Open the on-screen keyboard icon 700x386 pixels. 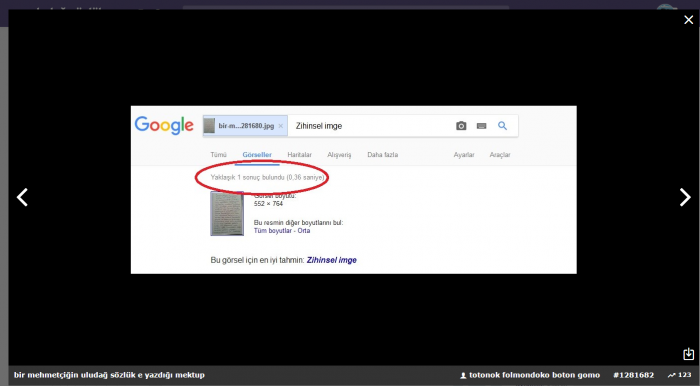tap(481, 126)
